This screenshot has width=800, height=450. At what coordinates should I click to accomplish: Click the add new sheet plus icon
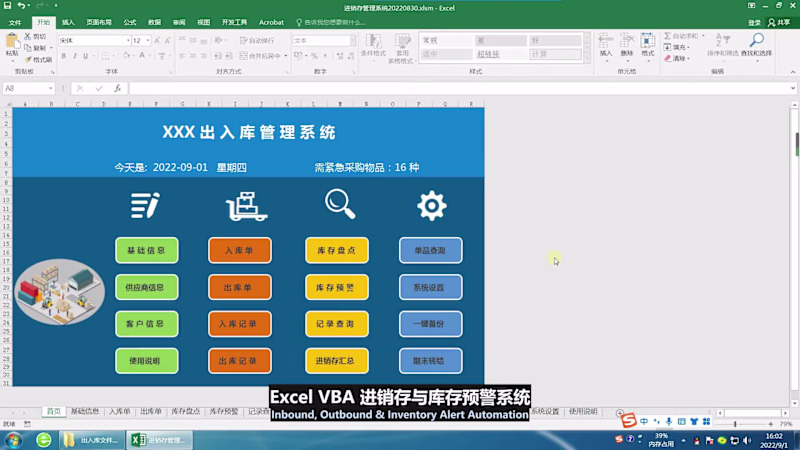click(x=619, y=412)
